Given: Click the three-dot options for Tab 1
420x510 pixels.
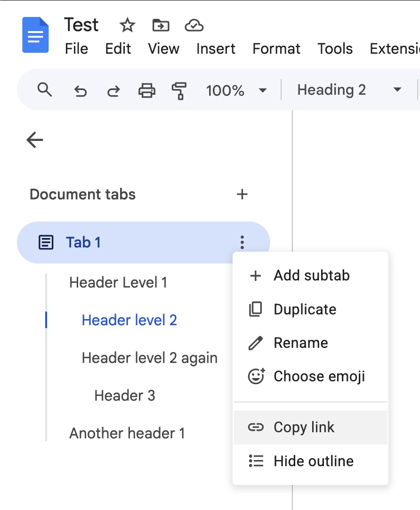Looking at the screenshot, I should click(242, 242).
